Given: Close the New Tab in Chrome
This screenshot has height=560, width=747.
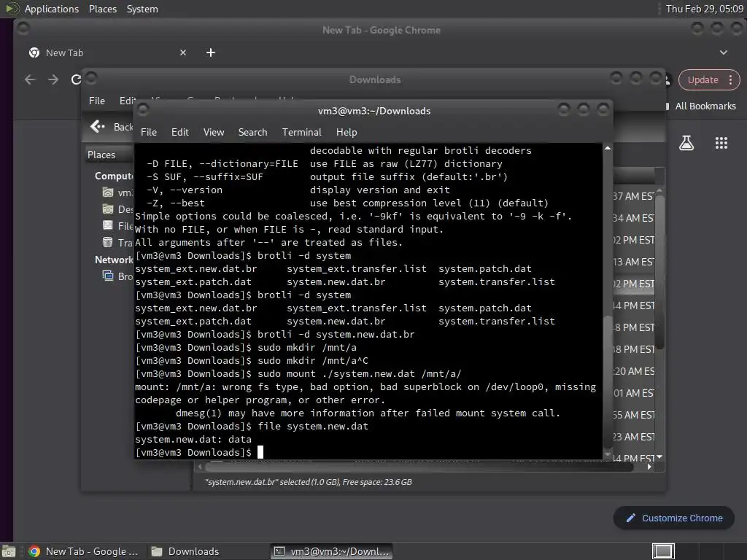Looking at the screenshot, I should [183, 52].
